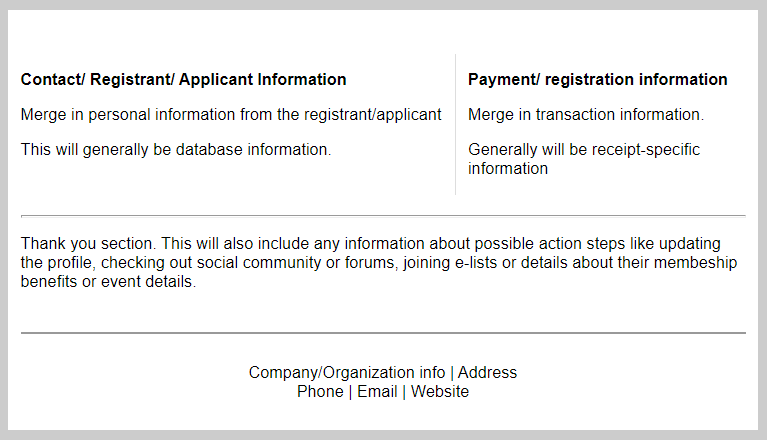Click the horizontal rule above Thank you section
Viewport: 767px width, 440px height.
[x=383, y=215]
